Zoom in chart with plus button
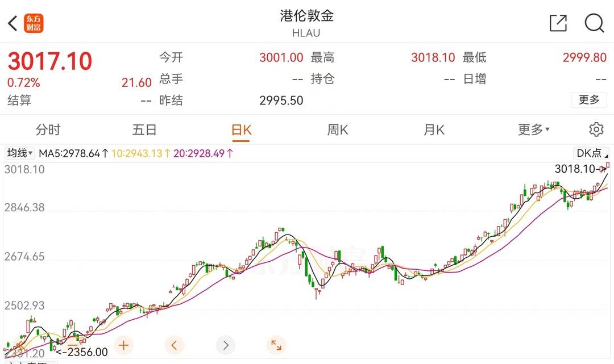This screenshot has height=364, width=614. 123,345
